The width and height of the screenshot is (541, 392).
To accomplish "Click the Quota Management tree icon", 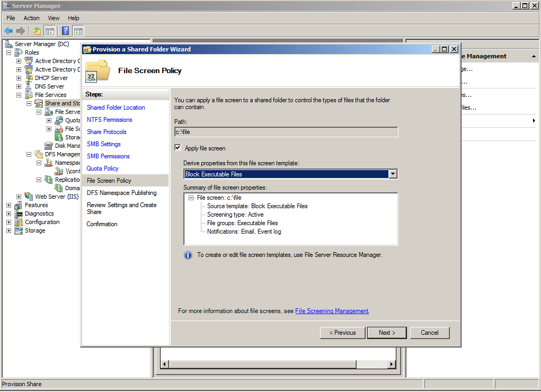I will point(59,120).
